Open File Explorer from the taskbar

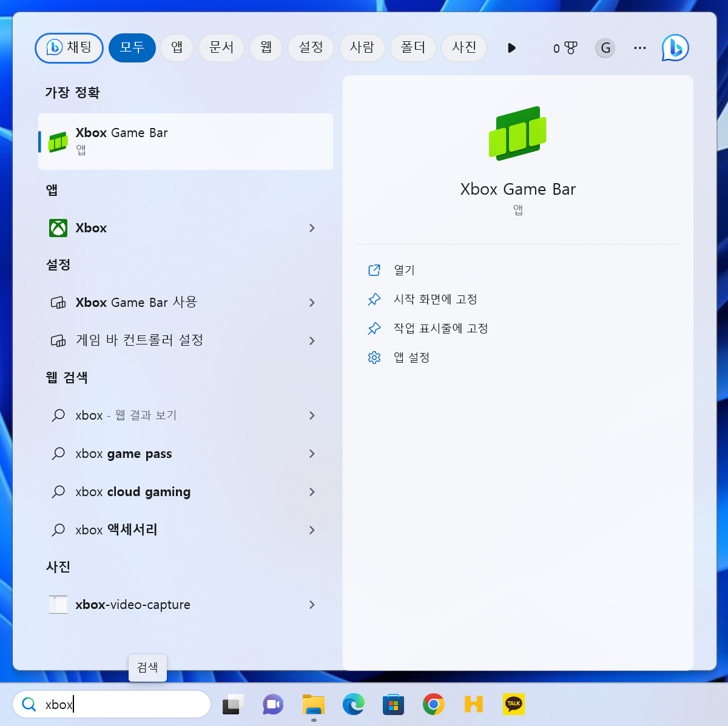[x=314, y=704]
